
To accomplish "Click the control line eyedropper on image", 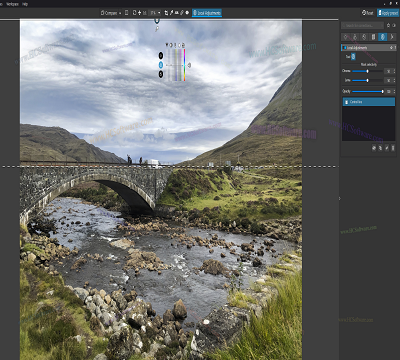I will pos(157,29).
